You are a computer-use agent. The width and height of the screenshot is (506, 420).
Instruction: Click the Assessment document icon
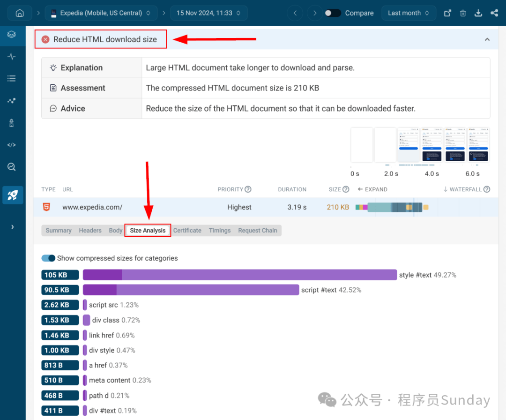coord(53,88)
